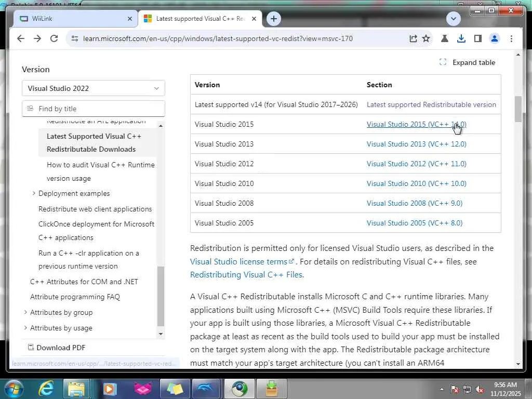Open the browser three-dot menu
The width and height of the screenshot is (532, 399).
pyautogui.click(x=511, y=38)
